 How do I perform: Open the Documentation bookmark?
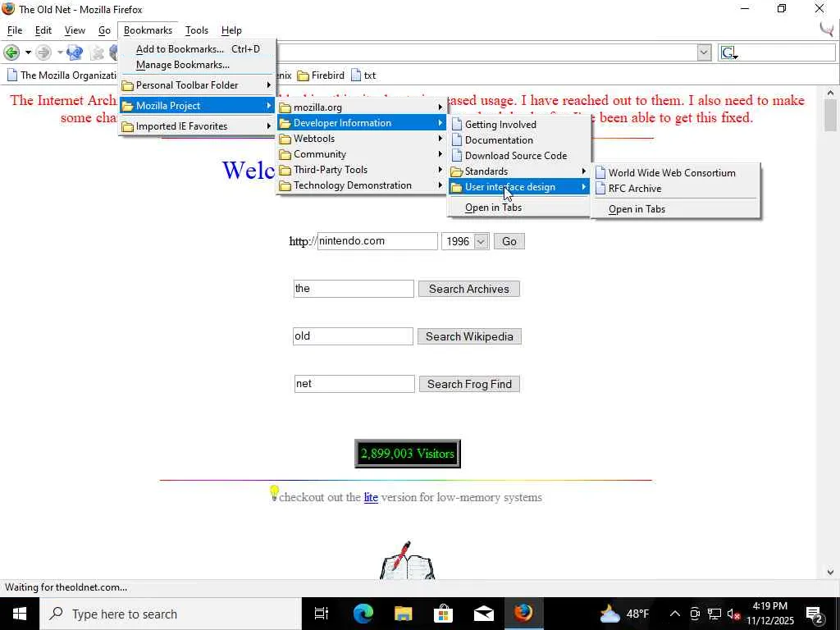click(x=519, y=139)
